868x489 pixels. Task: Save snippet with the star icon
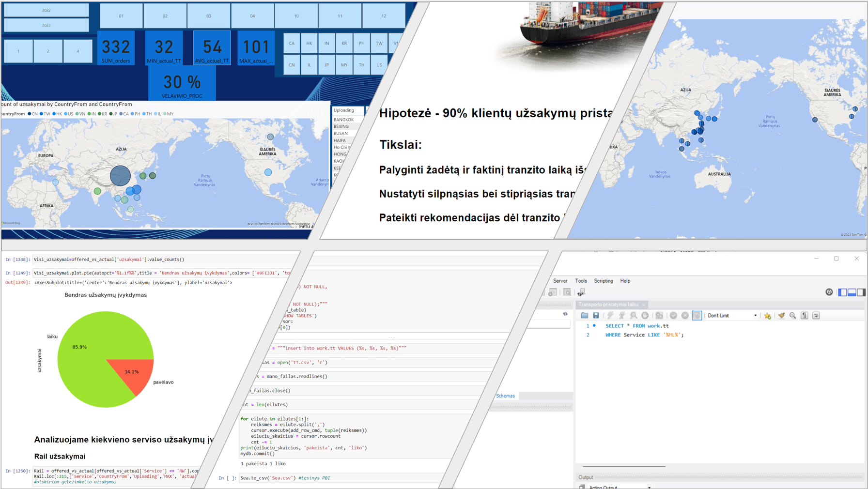[x=768, y=316]
